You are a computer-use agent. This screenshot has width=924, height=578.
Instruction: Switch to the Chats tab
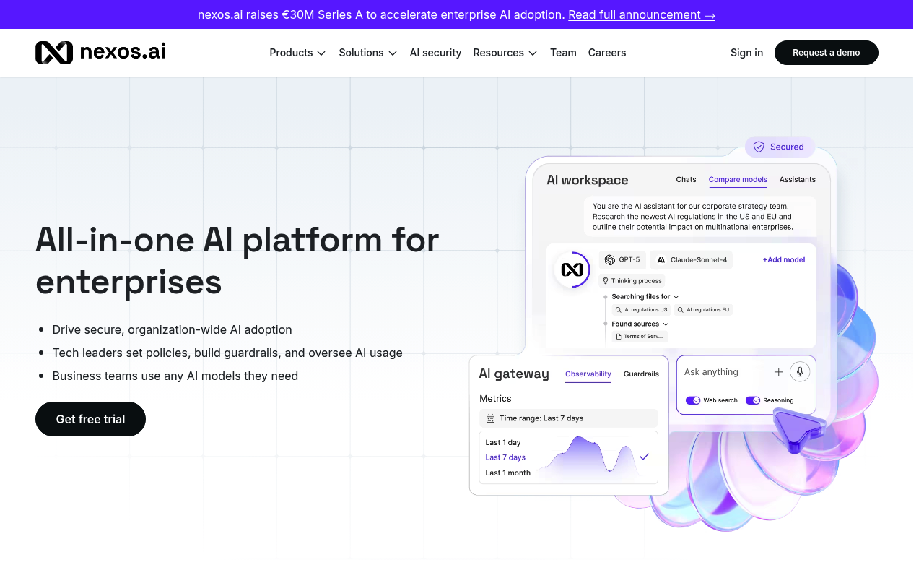click(686, 180)
